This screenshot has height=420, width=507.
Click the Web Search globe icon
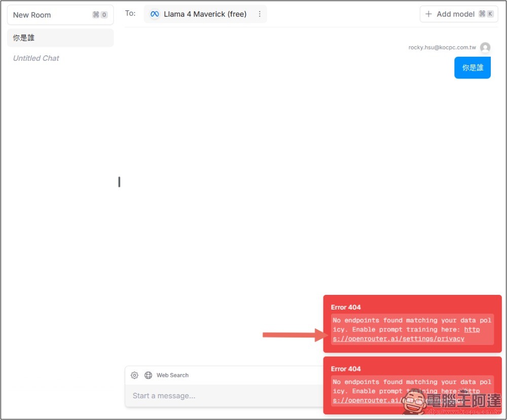pos(148,375)
